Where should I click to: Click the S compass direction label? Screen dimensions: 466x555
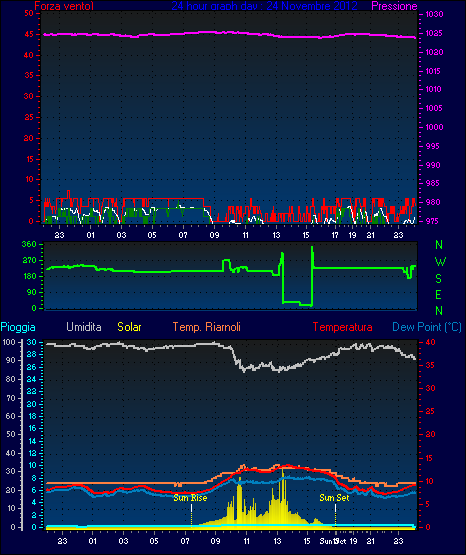[438, 279]
